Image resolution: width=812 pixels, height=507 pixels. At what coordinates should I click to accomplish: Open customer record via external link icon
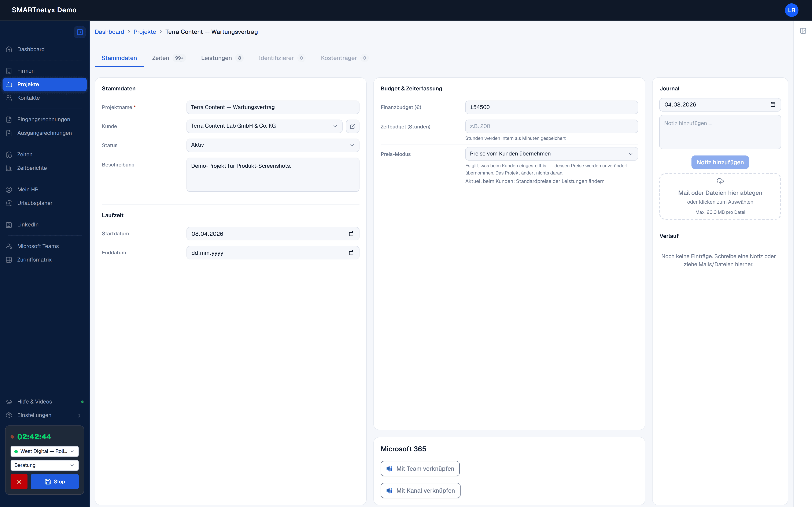[352, 126]
